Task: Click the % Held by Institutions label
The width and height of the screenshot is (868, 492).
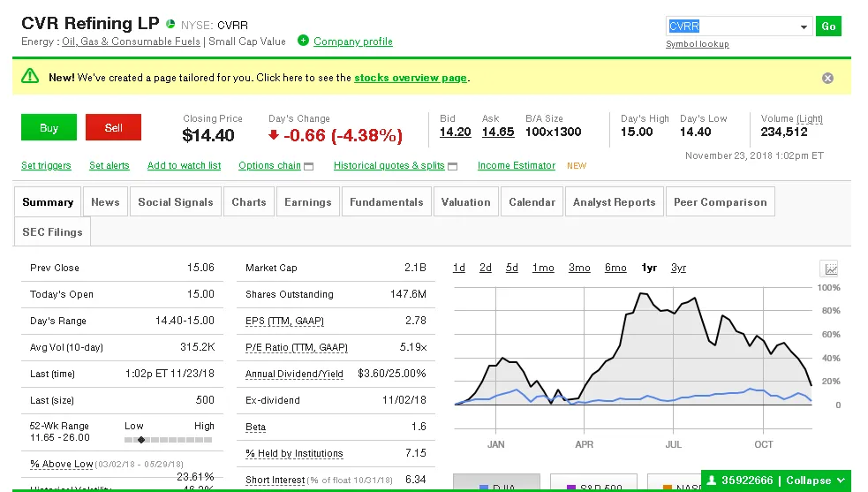Action: 295,454
